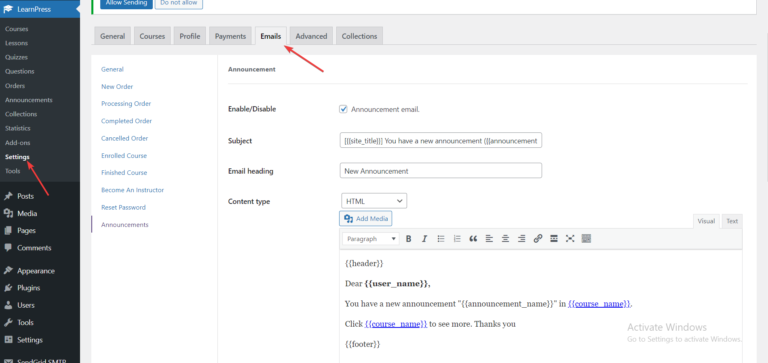Add a blockquote in the editor
This screenshot has height=363, width=768.
click(473, 239)
